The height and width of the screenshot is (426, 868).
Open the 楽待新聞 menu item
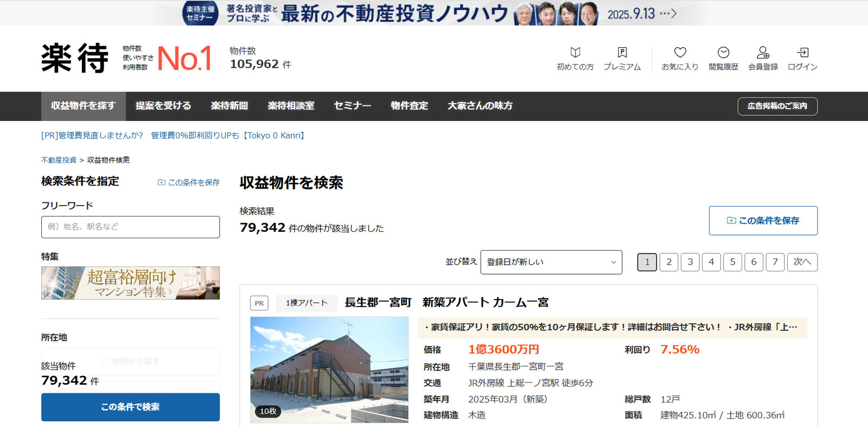[229, 106]
